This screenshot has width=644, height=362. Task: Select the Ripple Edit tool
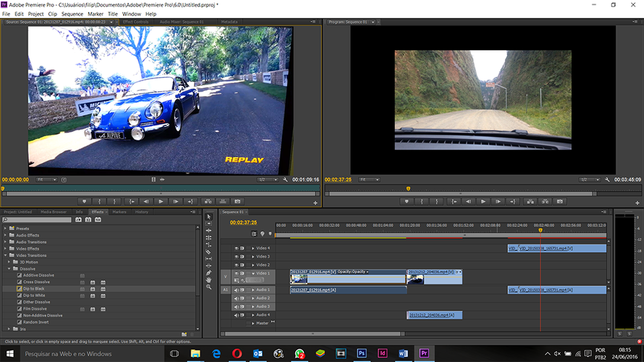tap(209, 230)
